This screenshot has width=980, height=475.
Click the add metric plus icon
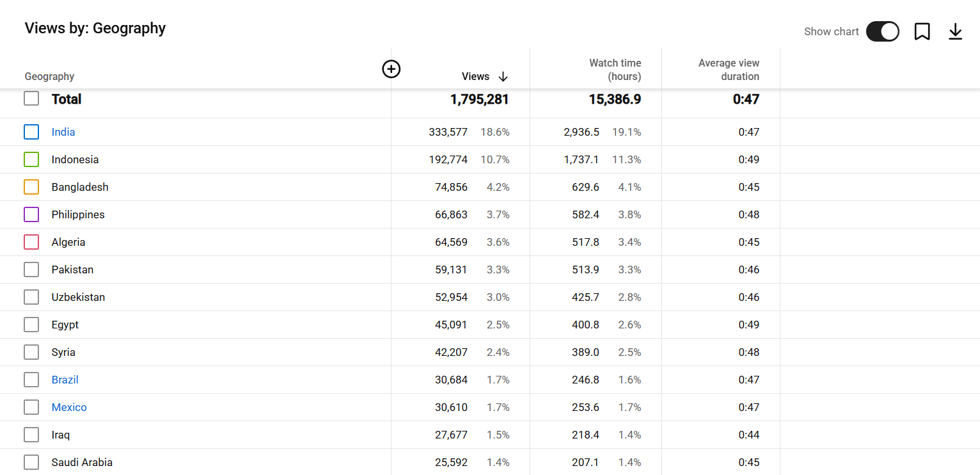[391, 69]
